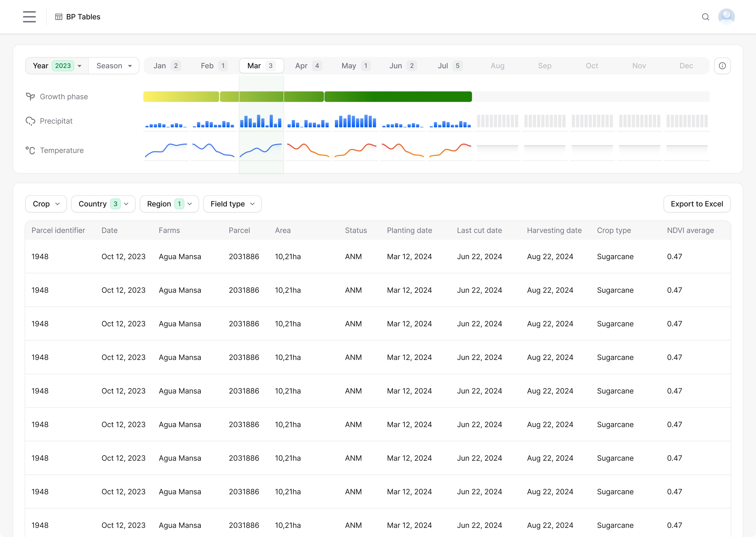Click the search magnifier icon

(706, 17)
